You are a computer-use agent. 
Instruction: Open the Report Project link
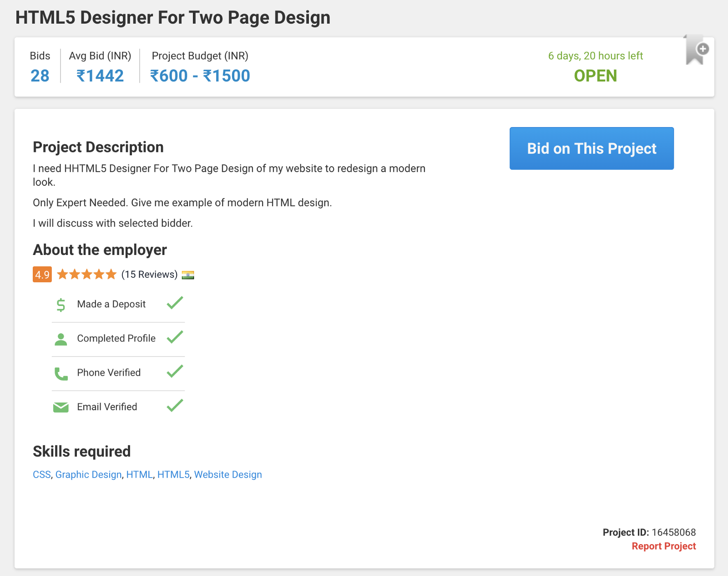663,546
